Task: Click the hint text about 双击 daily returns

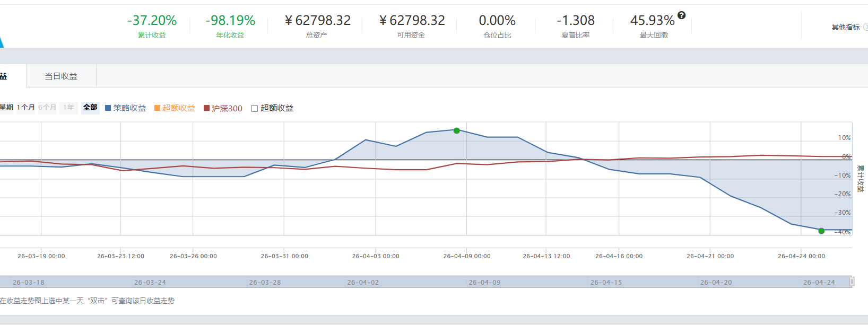Action: tap(88, 301)
